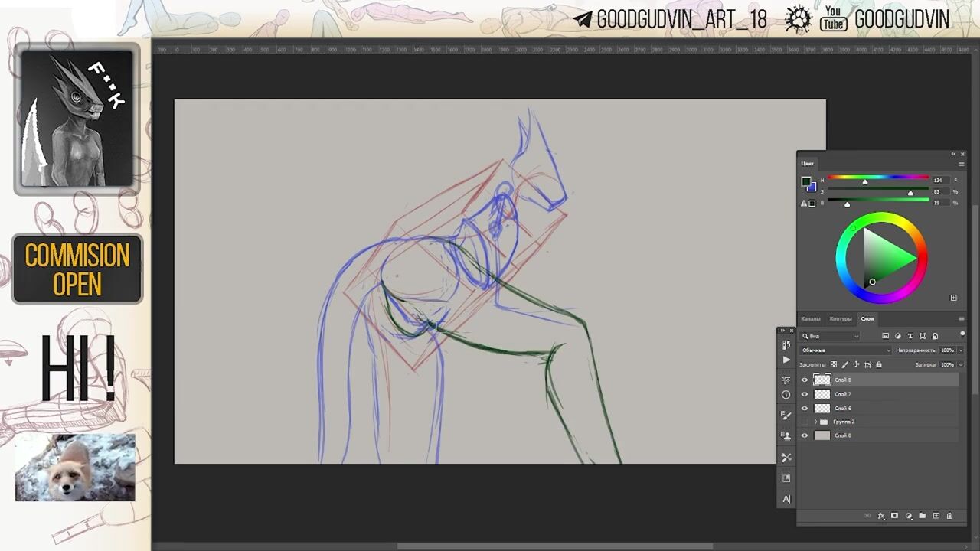Open the Character panel 'A|' icon
The height and width of the screenshot is (551, 980).
coord(786,499)
